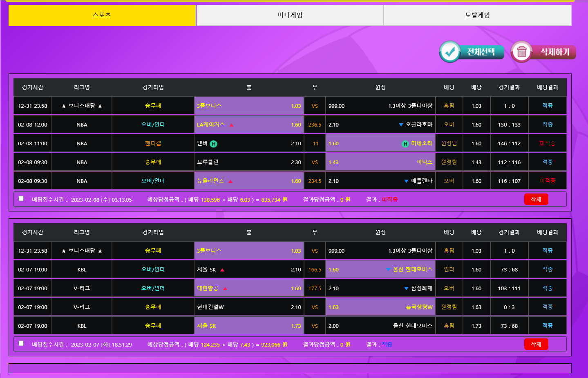Switch to the 미니게임 tab
Screen dimensions: 588x378
(290, 16)
